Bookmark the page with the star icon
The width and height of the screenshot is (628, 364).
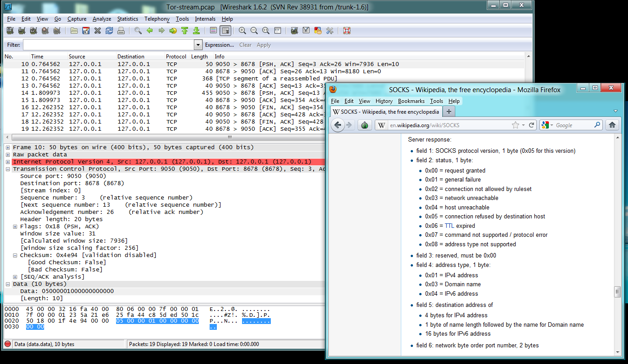515,125
